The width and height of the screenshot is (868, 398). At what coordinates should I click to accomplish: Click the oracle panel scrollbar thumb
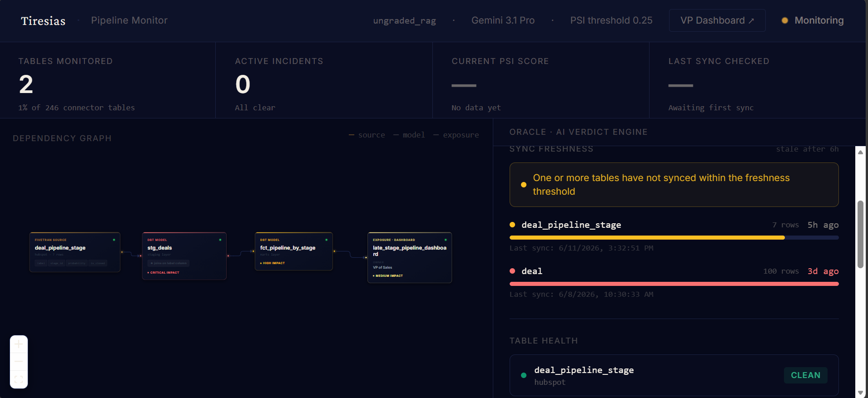[x=860, y=234]
